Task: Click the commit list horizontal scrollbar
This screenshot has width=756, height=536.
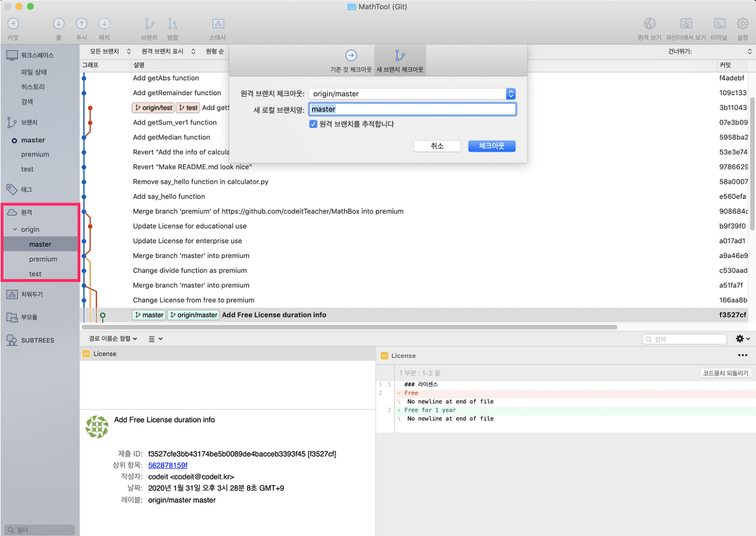Action: click(x=349, y=326)
